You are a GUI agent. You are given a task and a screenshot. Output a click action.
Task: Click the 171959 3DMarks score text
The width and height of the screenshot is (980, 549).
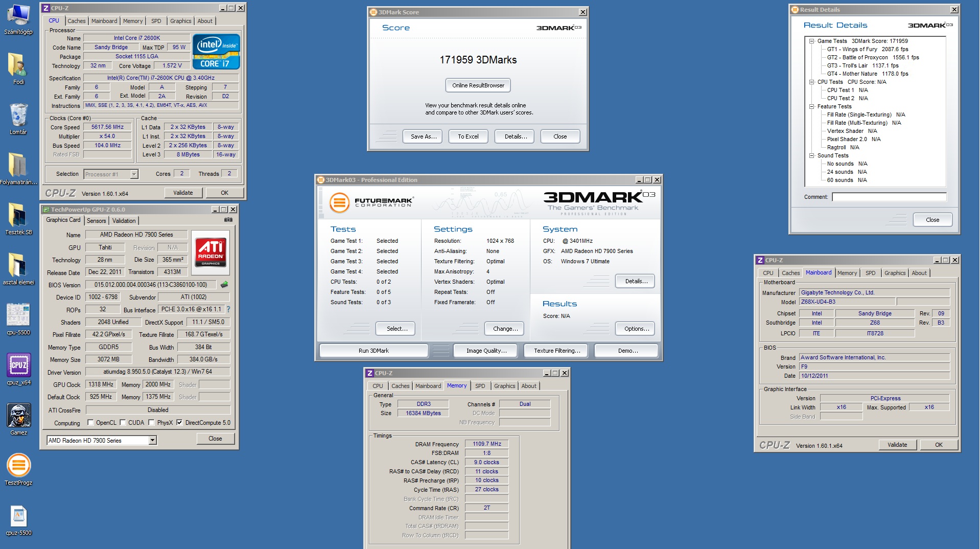point(478,60)
